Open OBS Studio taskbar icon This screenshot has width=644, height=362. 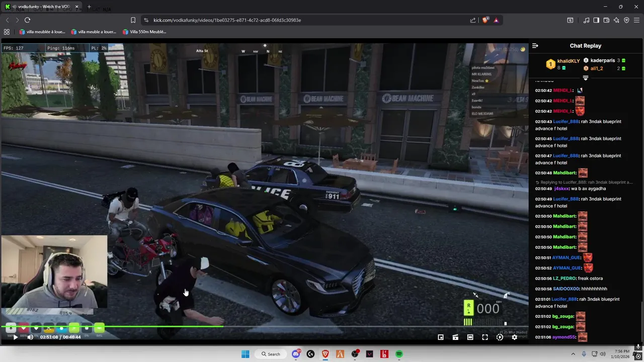tap(355, 354)
